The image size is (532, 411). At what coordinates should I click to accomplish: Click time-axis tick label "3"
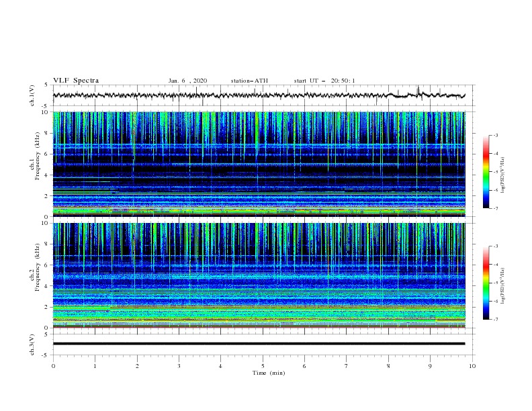(179, 366)
